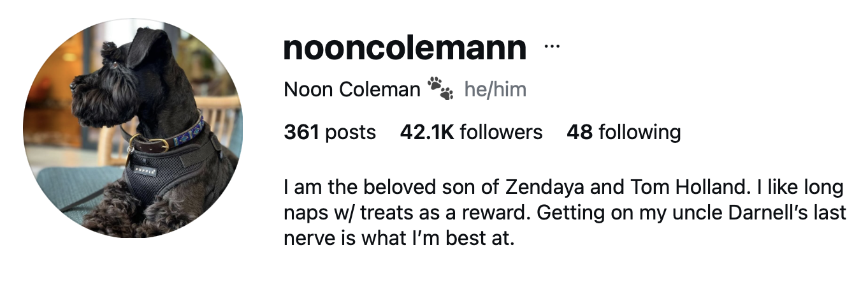
Task: Open the three-dot options menu
Action: click(x=552, y=47)
